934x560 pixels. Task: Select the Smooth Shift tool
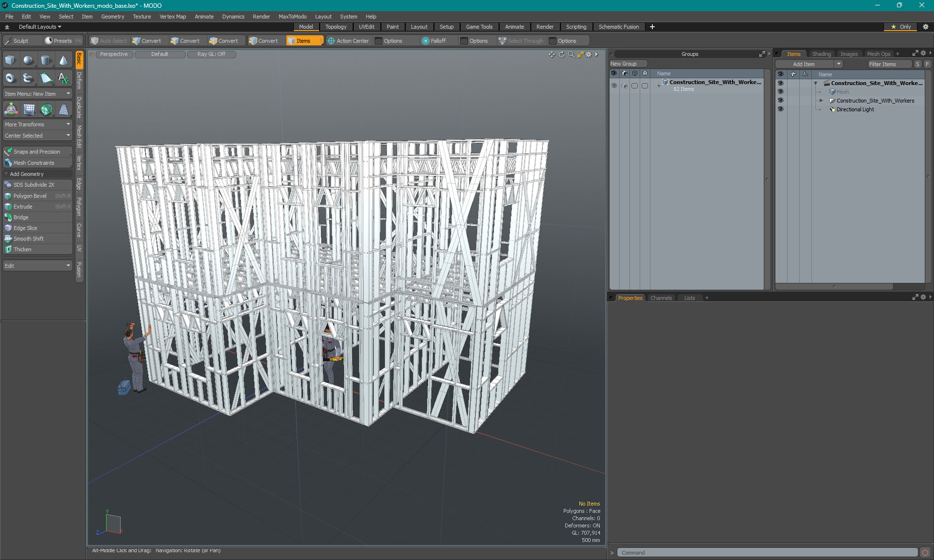(28, 238)
